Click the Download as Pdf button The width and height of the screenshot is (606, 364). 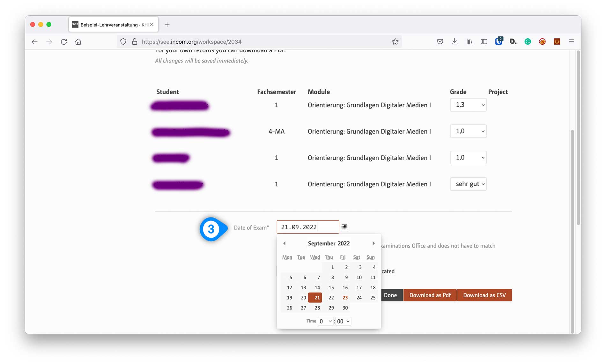tap(430, 295)
